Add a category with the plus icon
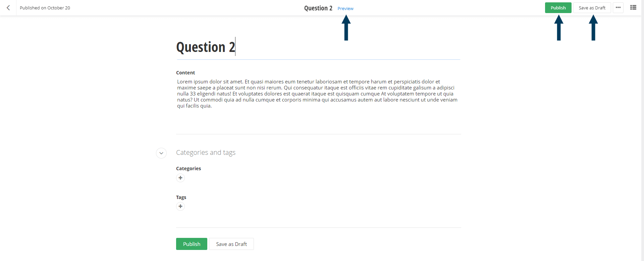This screenshot has height=261, width=644. (180, 178)
